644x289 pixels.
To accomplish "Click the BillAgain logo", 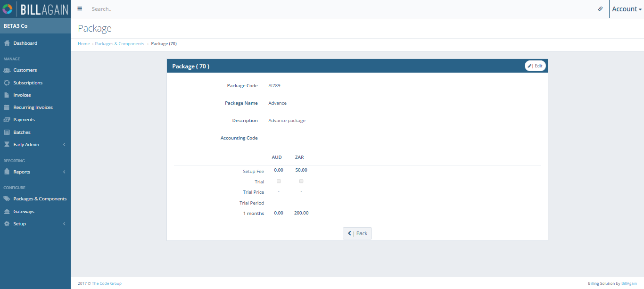I will coord(35,9).
